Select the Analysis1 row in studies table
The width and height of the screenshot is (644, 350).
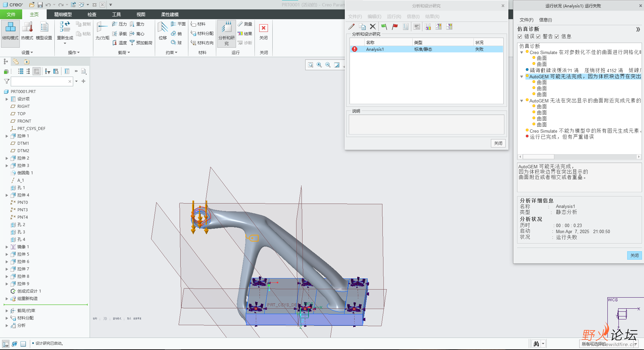[426, 49]
